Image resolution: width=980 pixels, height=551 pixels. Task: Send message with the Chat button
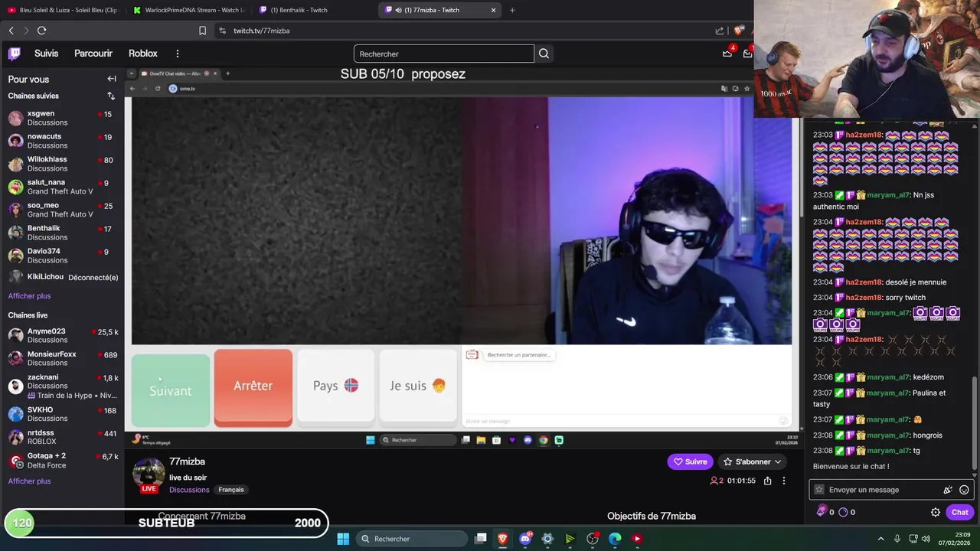pyautogui.click(x=960, y=512)
